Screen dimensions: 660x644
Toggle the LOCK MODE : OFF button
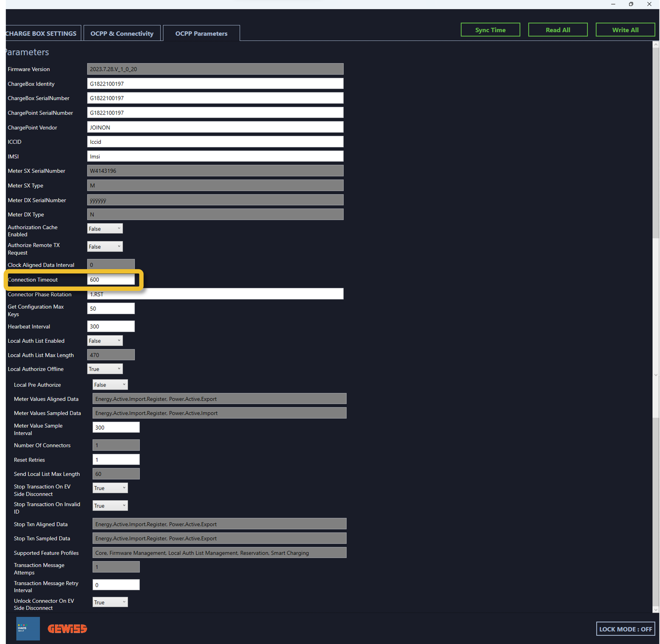coord(625,629)
